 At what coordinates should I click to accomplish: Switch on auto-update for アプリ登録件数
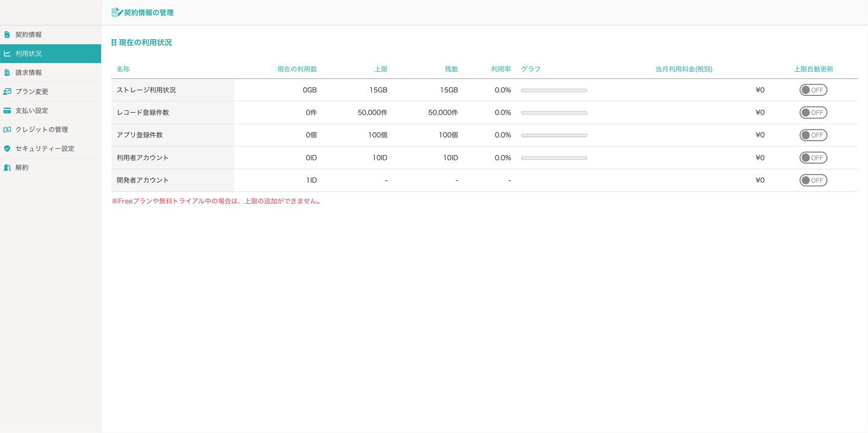point(813,135)
